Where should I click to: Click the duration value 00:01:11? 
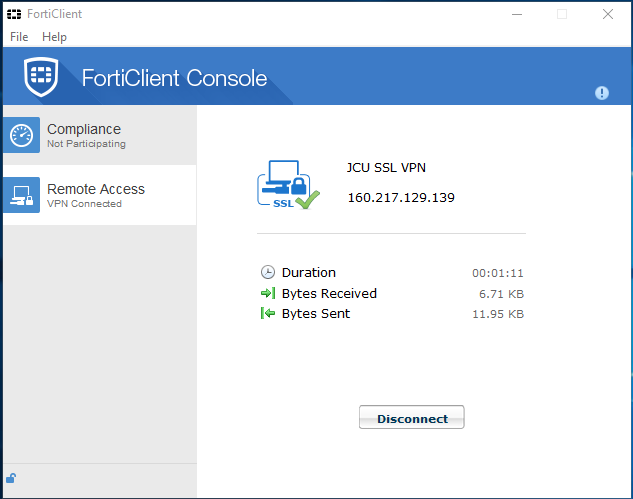[x=498, y=273]
